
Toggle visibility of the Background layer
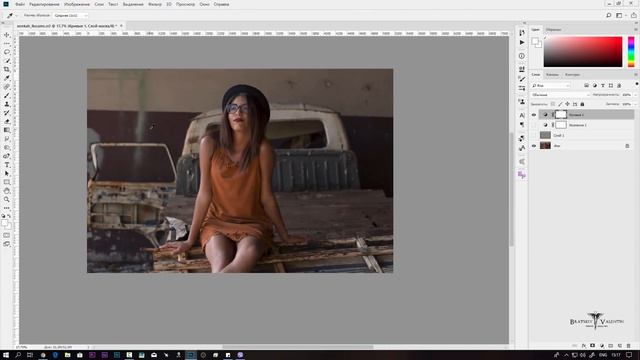(534, 146)
